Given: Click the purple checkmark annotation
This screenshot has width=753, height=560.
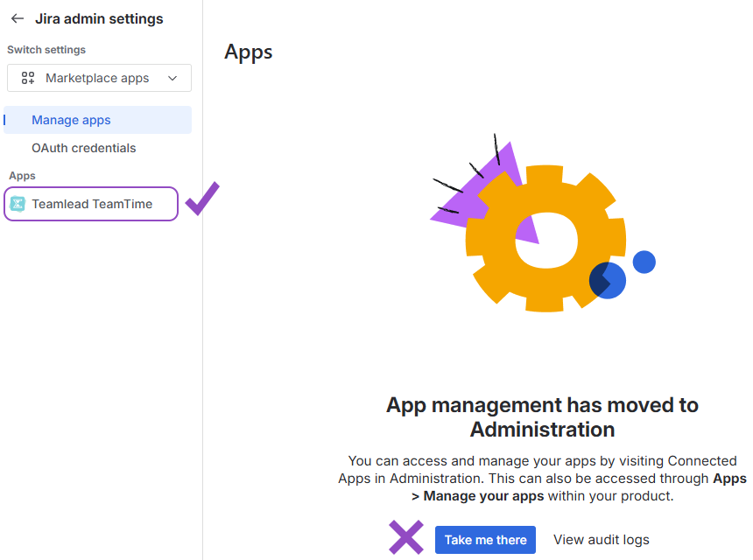Looking at the screenshot, I should tap(201, 199).
